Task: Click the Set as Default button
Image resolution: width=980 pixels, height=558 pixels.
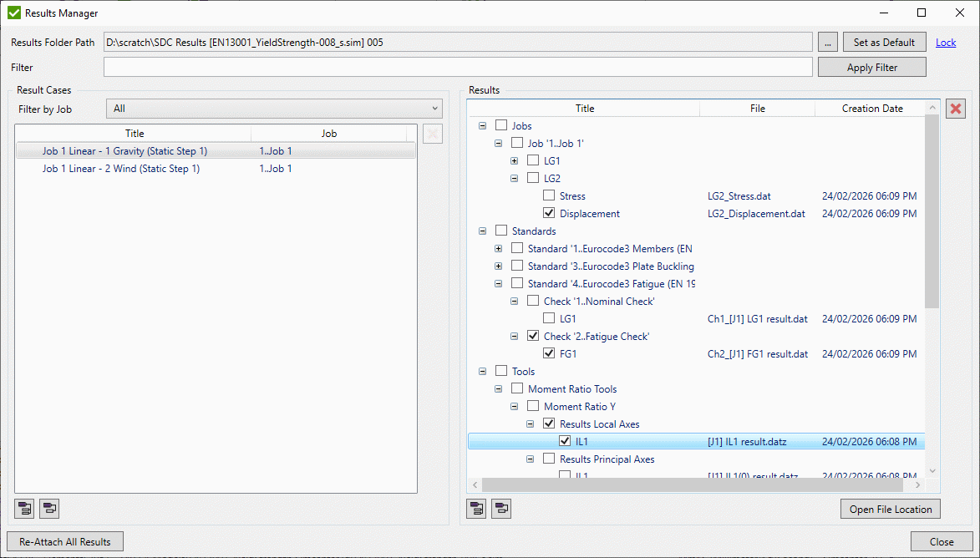Action: [884, 43]
